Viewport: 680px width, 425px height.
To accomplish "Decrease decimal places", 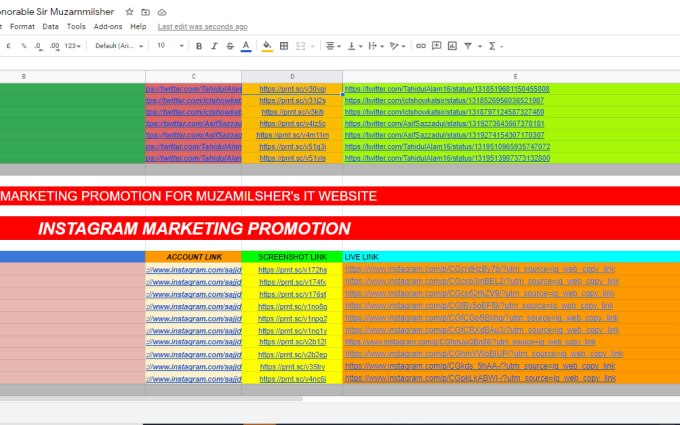I will 39,46.
